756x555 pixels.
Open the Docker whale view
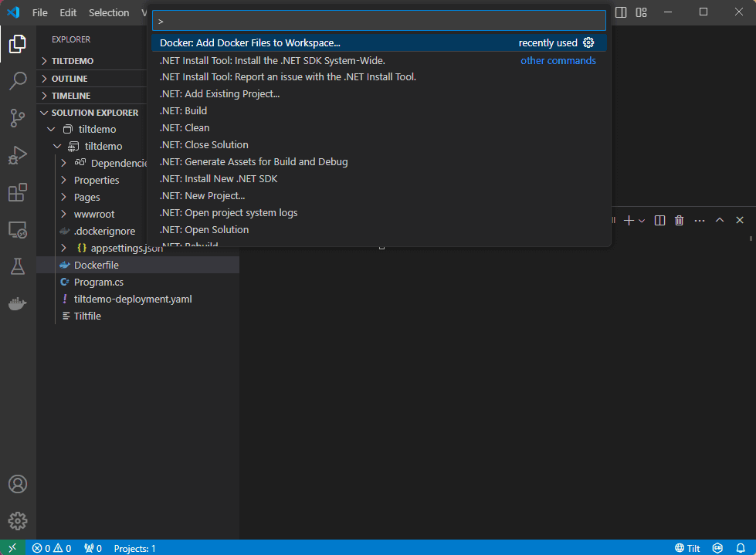click(17, 303)
